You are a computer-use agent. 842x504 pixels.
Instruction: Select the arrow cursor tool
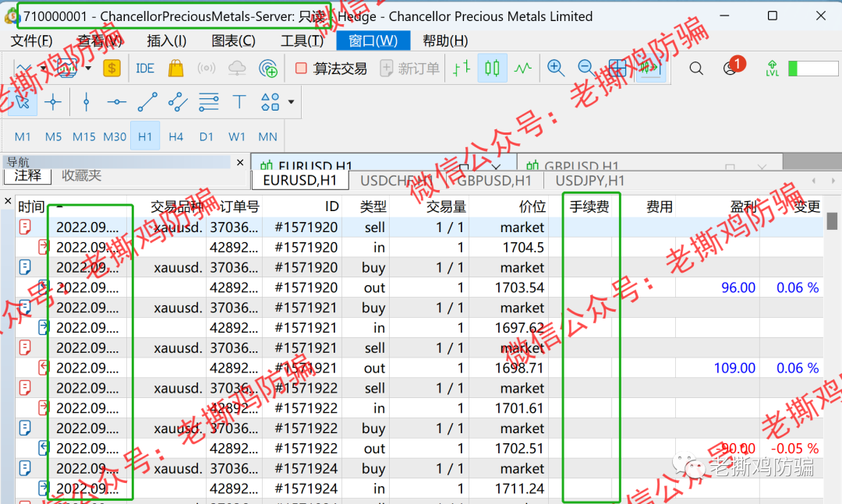(x=23, y=101)
